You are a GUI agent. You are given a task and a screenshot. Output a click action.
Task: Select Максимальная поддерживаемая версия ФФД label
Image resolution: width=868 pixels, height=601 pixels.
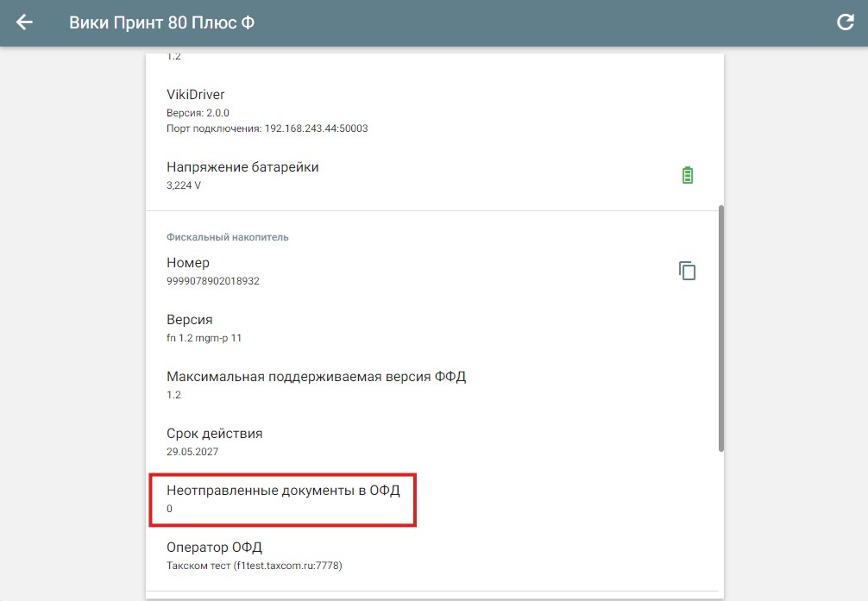(316, 377)
